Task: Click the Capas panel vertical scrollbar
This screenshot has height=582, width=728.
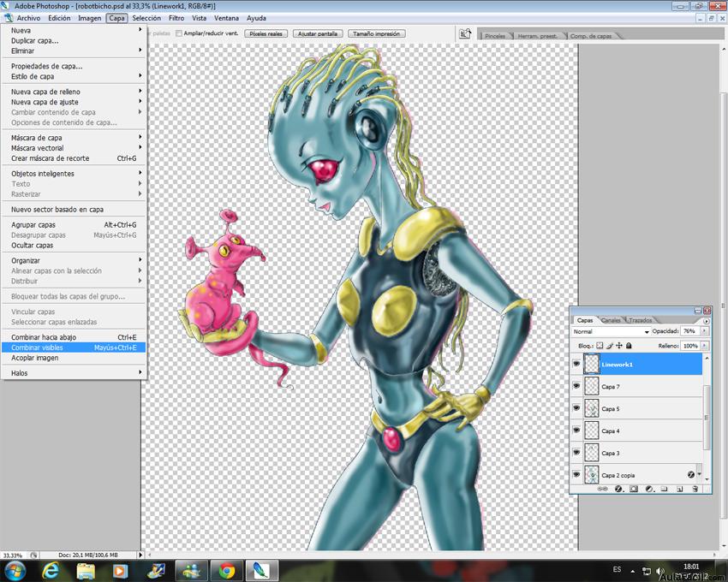Action: tap(707, 418)
